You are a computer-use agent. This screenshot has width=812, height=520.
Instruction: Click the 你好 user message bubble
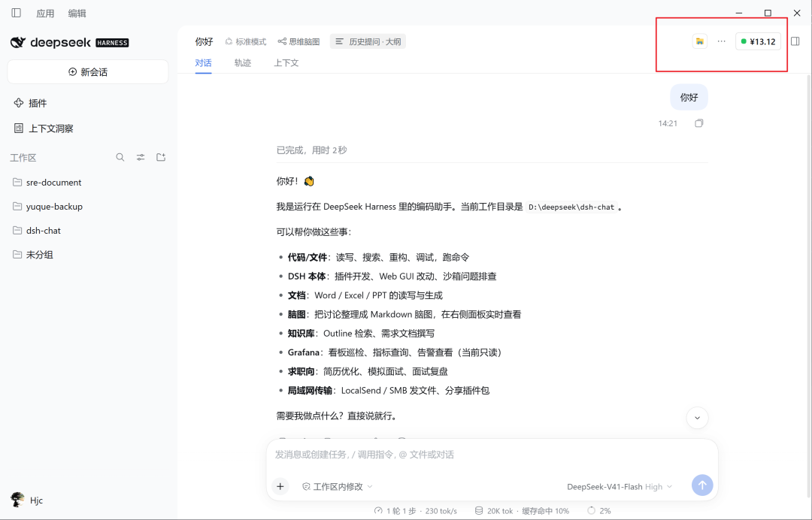[x=689, y=97]
